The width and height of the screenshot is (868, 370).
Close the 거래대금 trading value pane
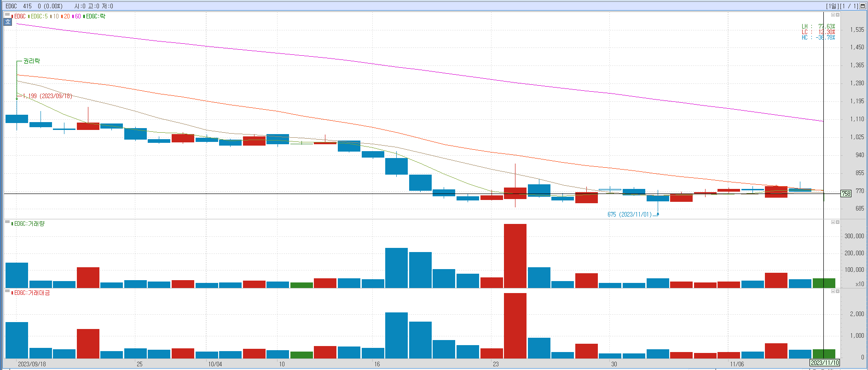[838, 291]
